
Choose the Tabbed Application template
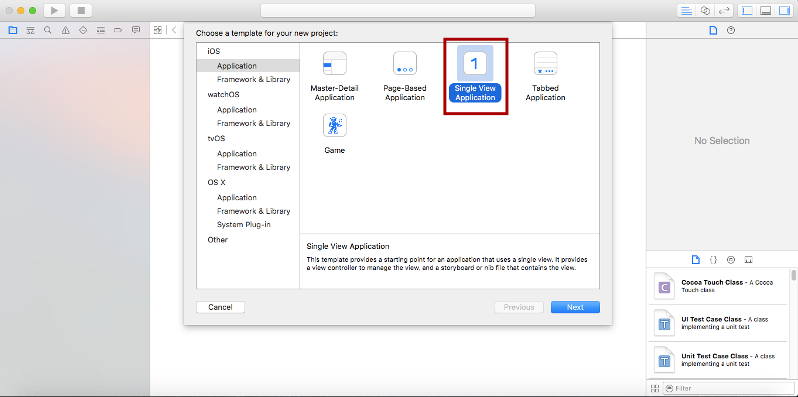click(x=545, y=76)
